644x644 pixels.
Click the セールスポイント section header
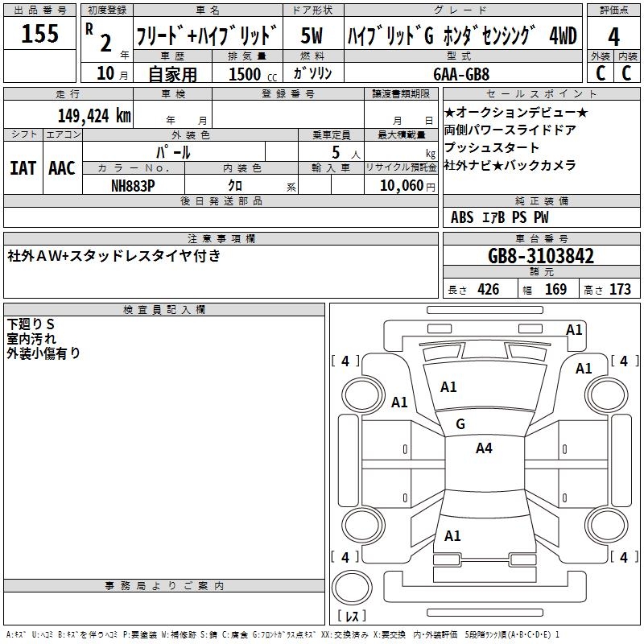541,94
